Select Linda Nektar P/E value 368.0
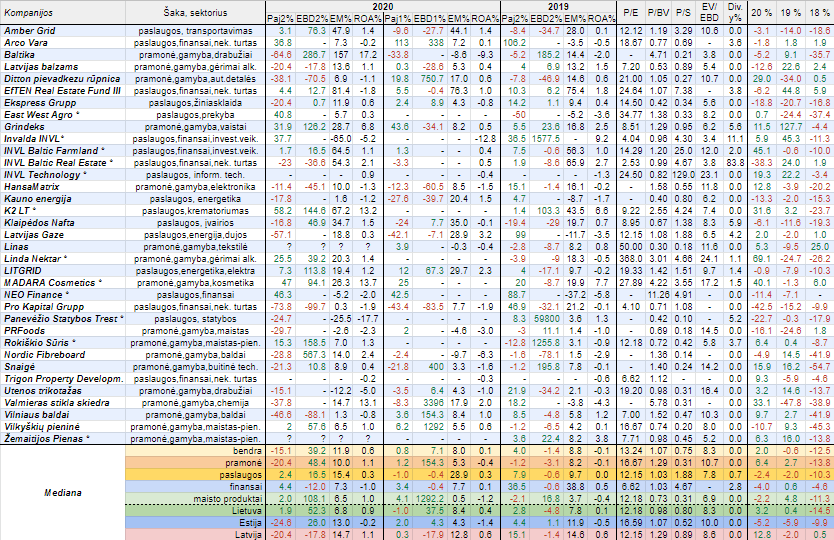The image size is (834, 540). (631, 259)
